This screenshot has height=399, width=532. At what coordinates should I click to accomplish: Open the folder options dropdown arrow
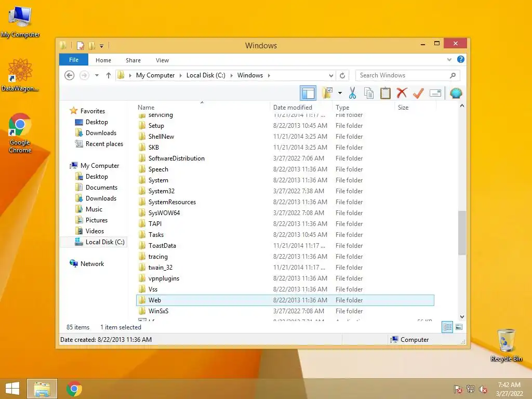(340, 93)
